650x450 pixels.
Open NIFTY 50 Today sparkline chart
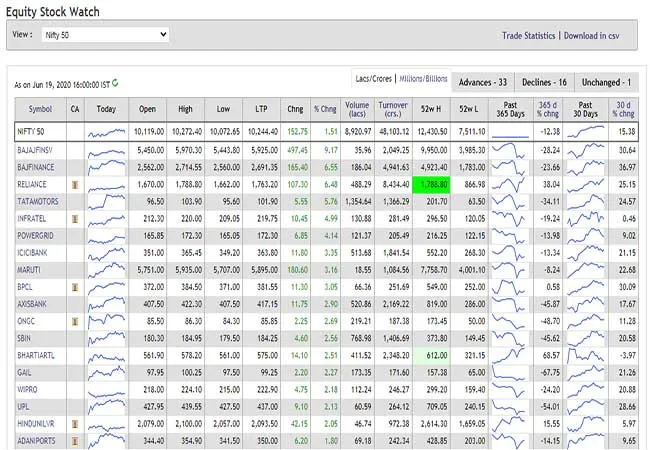pos(107,133)
